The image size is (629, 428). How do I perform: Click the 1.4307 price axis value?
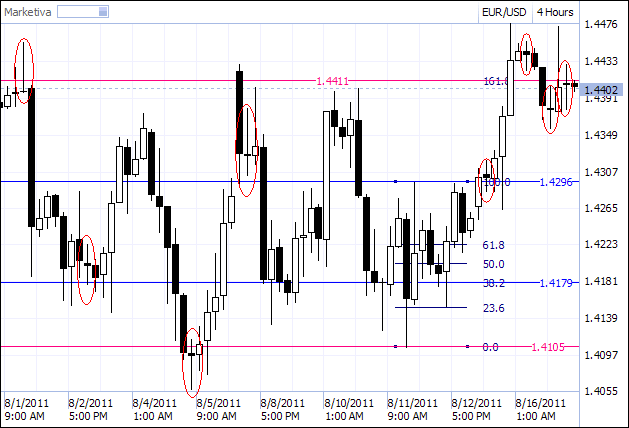point(601,172)
